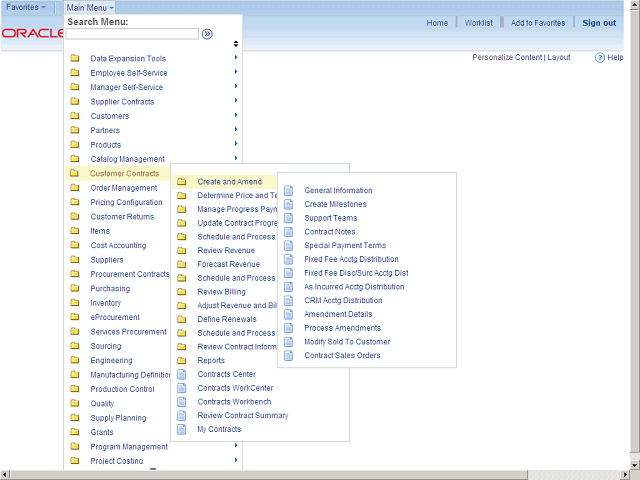Click the folder icon next to Grants

[75, 432]
